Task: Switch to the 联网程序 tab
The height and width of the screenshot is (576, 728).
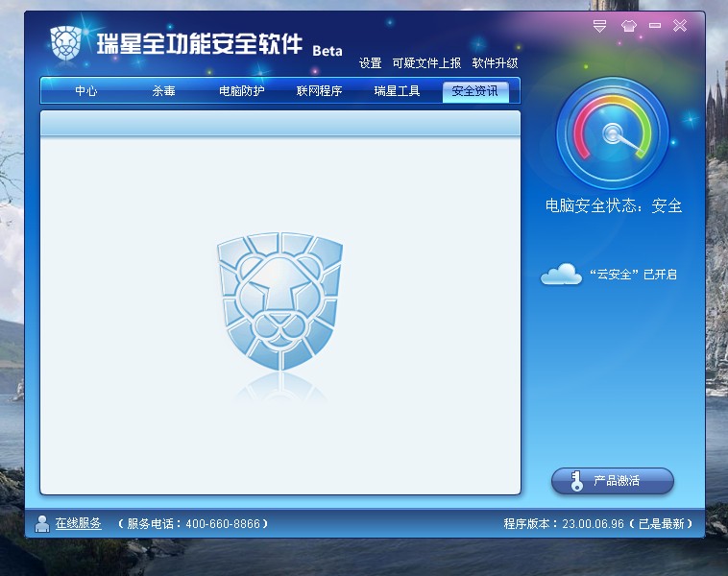Action: pyautogui.click(x=319, y=90)
